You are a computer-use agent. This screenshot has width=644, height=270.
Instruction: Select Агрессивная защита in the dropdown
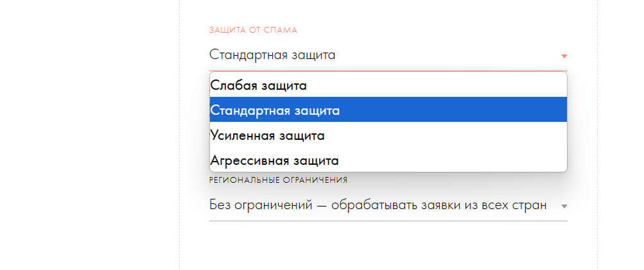(x=388, y=160)
